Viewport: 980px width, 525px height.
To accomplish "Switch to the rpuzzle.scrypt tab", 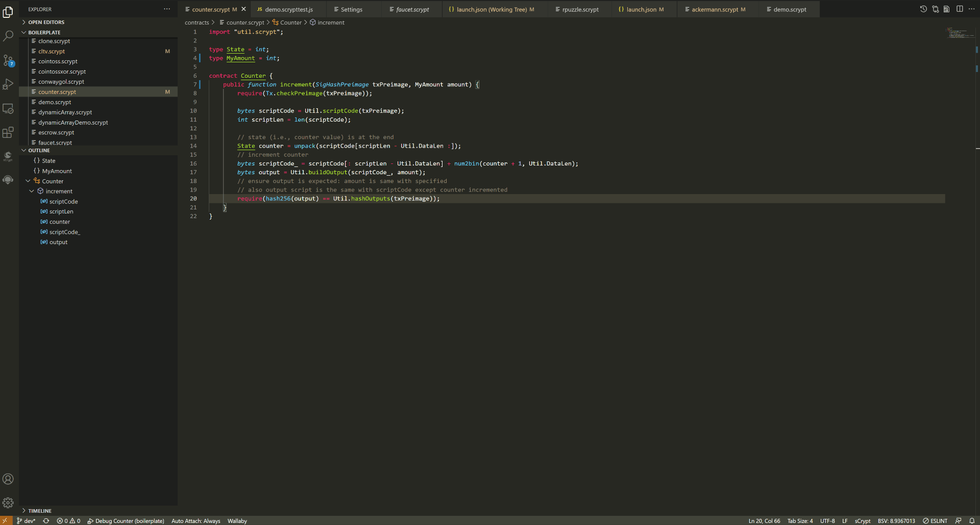I will coord(580,9).
